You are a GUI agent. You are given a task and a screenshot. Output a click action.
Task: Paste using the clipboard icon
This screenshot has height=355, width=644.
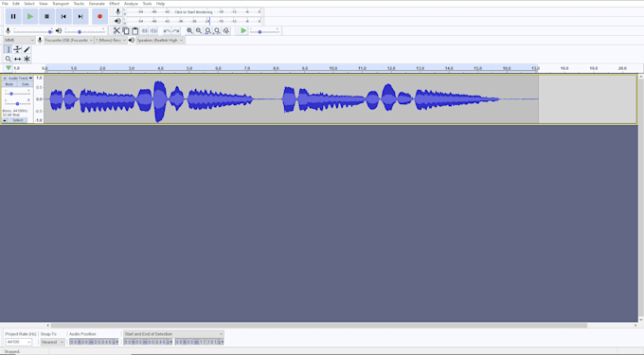(x=134, y=31)
